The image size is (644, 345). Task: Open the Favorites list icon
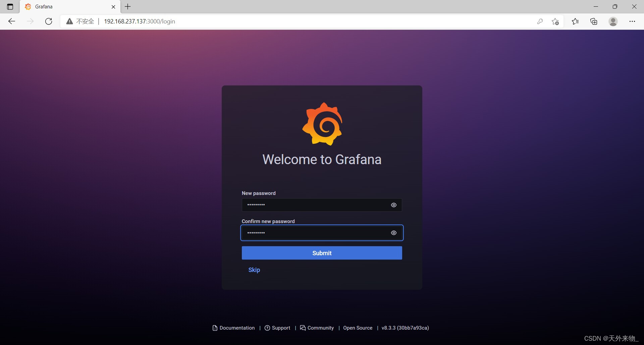pyautogui.click(x=575, y=21)
